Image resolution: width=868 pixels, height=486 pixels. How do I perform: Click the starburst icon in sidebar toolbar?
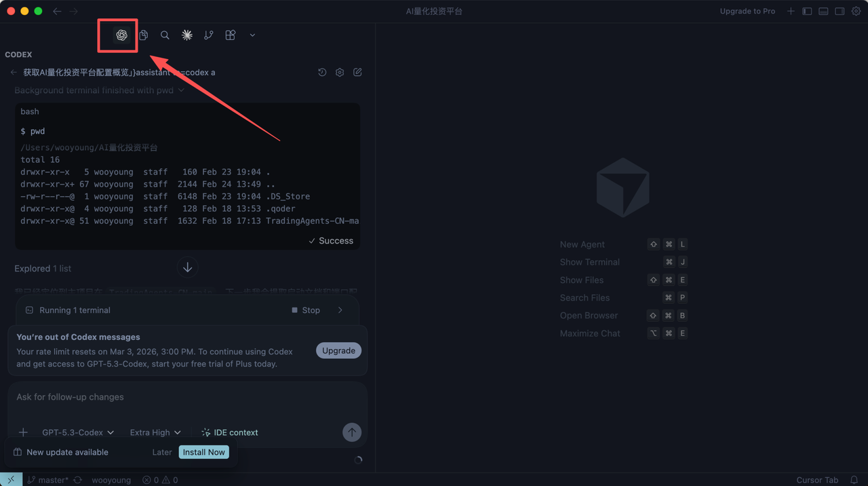187,35
